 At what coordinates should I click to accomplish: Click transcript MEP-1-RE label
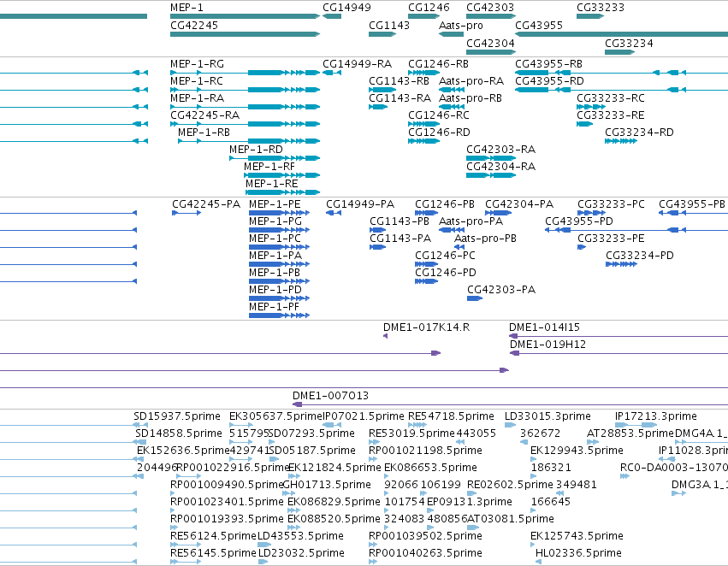(271, 184)
